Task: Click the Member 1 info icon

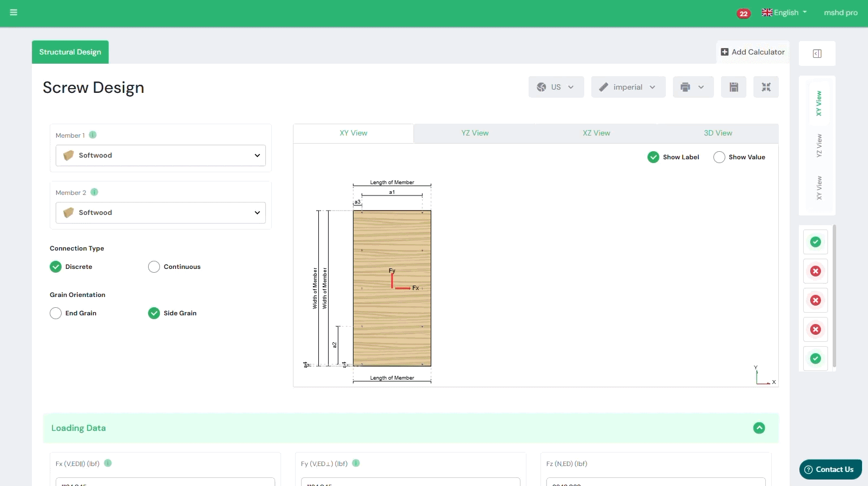Action: click(92, 135)
